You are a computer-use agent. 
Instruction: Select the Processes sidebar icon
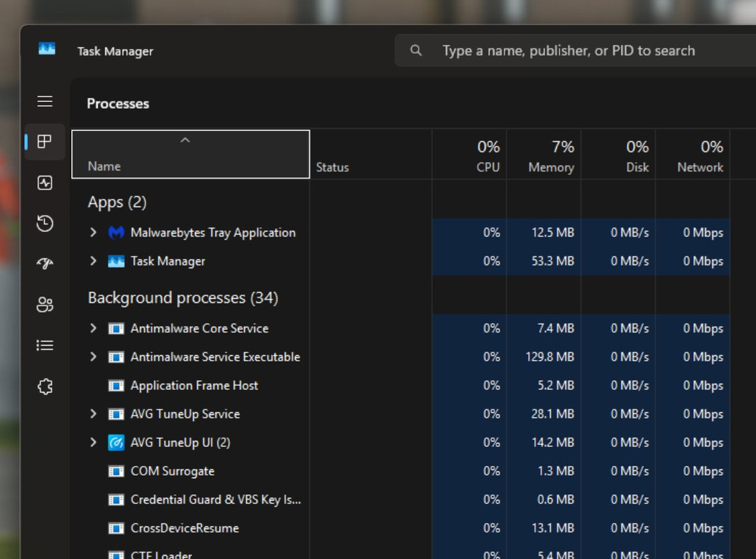tap(45, 142)
